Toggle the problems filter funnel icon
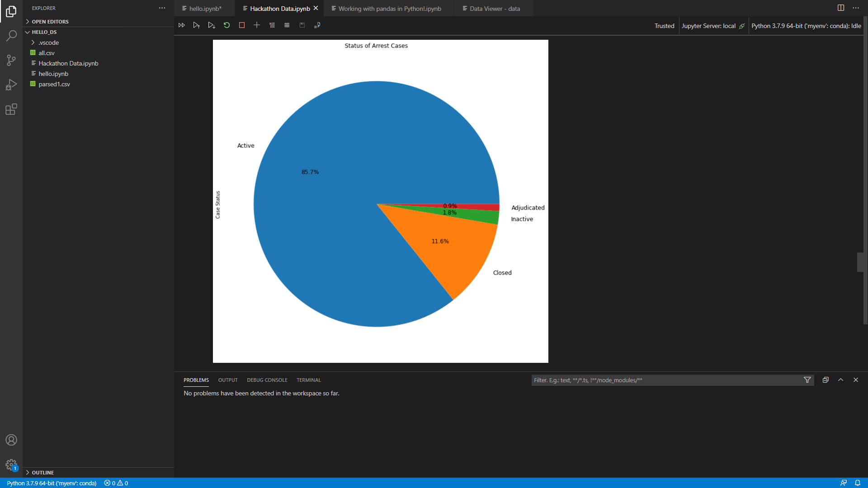Screen dimensions: 868x488 [807, 380]
